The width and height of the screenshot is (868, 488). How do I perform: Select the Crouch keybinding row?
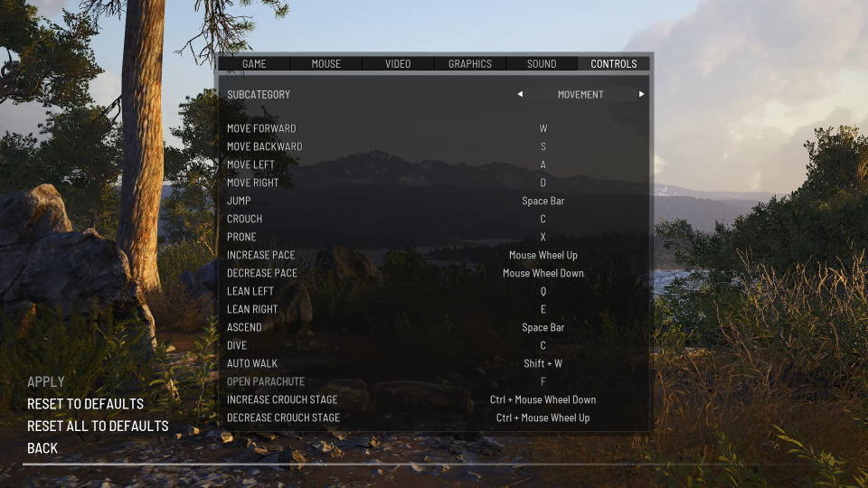(435, 219)
